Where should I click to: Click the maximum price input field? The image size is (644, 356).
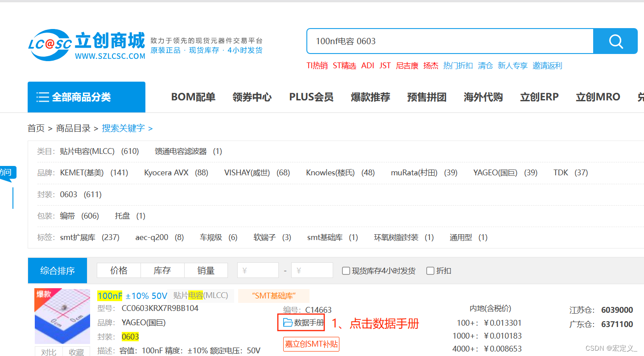pos(312,270)
